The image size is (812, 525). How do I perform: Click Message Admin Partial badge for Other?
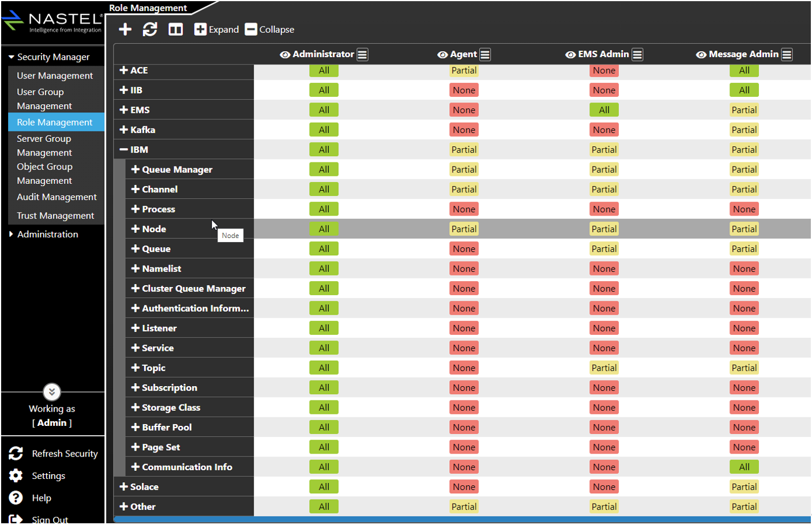745,507
